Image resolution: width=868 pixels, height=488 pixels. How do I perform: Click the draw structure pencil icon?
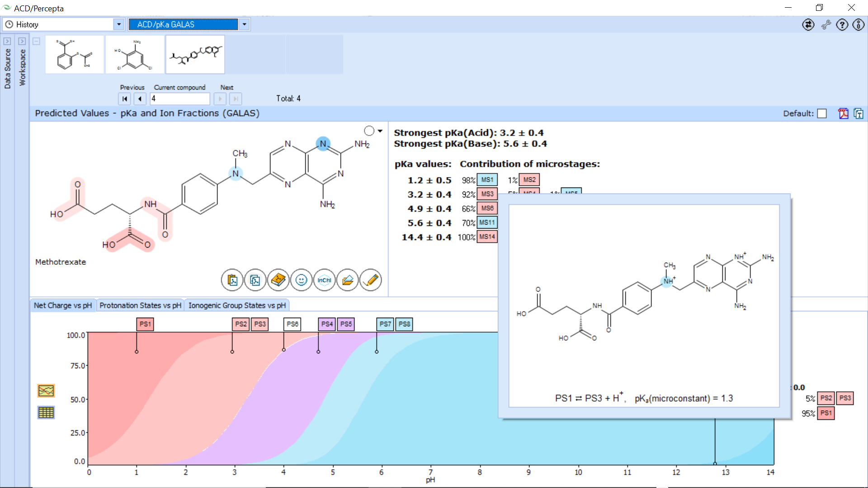(x=370, y=280)
